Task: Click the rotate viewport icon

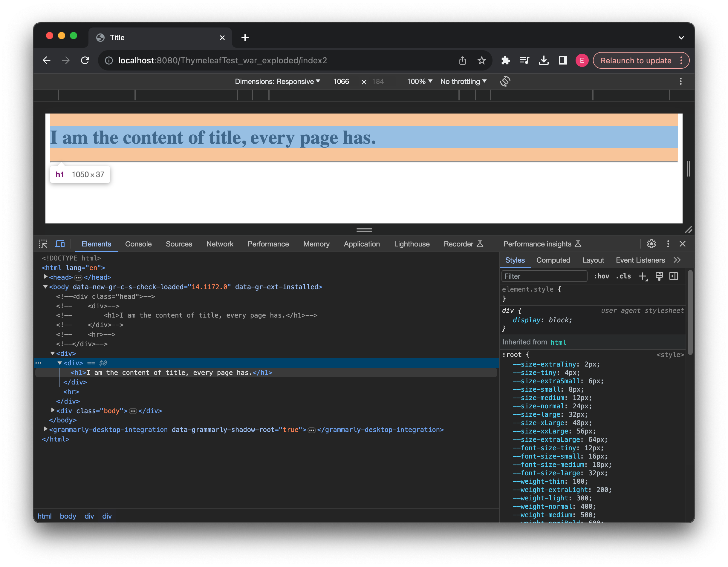Action: pos(505,81)
